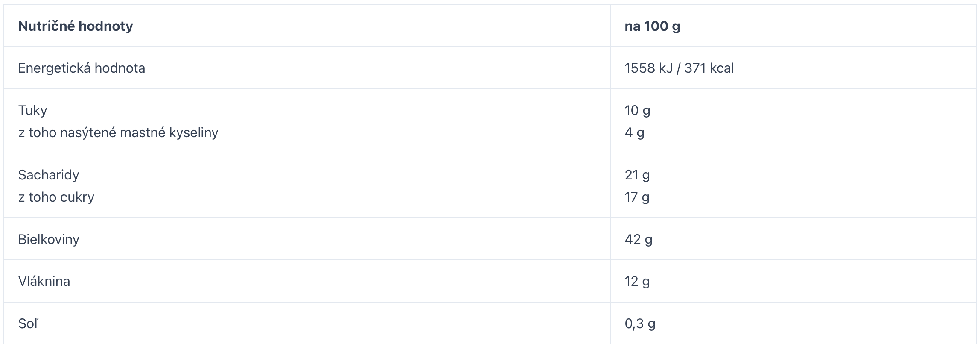Viewport: 980px width, 347px height.
Task: Click the Nutričné hodnoty header cell
Action: pyautogui.click(x=307, y=26)
